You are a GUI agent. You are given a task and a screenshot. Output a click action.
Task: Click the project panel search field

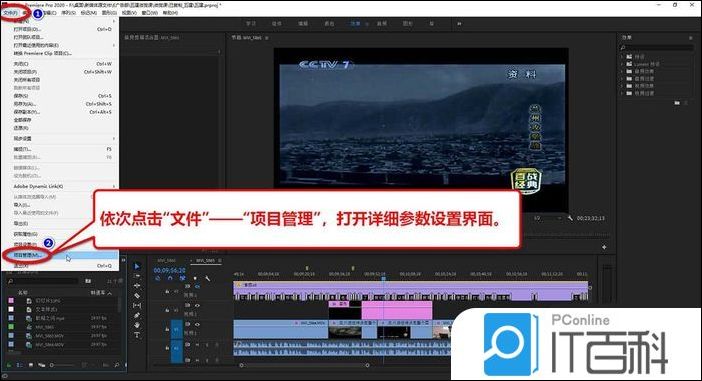click(43, 281)
